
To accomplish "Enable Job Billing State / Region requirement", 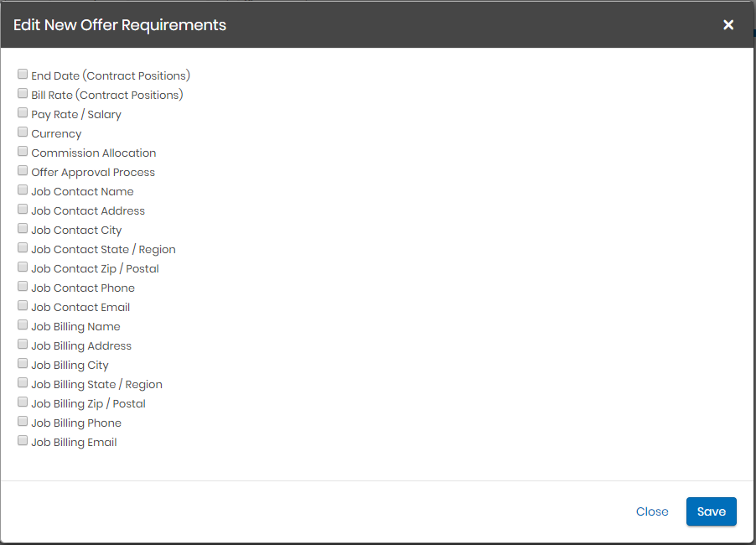I will 23,383.
